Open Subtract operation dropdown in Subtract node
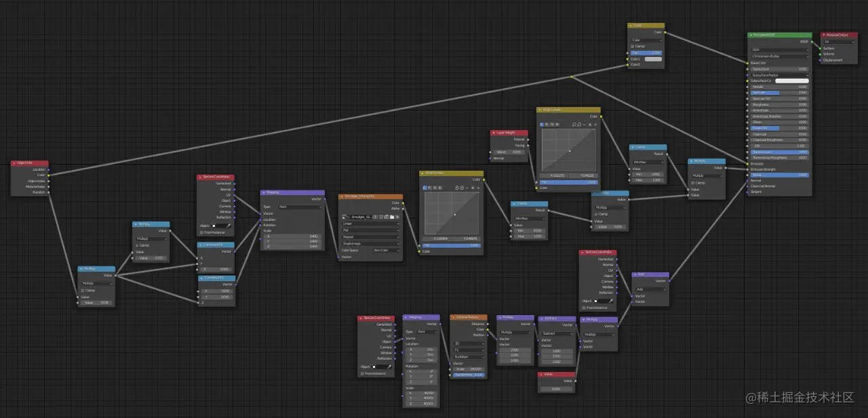This screenshot has width=868, height=418. click(x=557, y=333)
